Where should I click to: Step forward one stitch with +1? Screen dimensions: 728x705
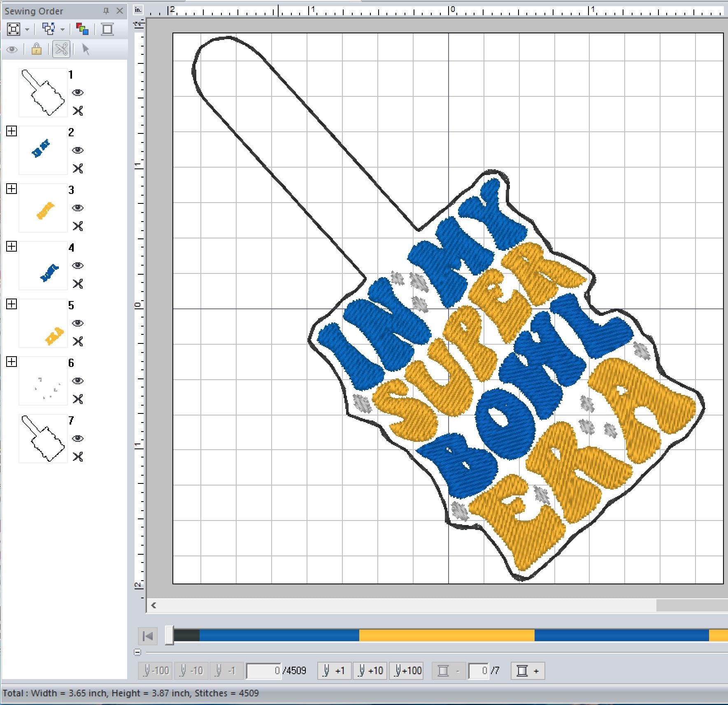tap(334, 671)
